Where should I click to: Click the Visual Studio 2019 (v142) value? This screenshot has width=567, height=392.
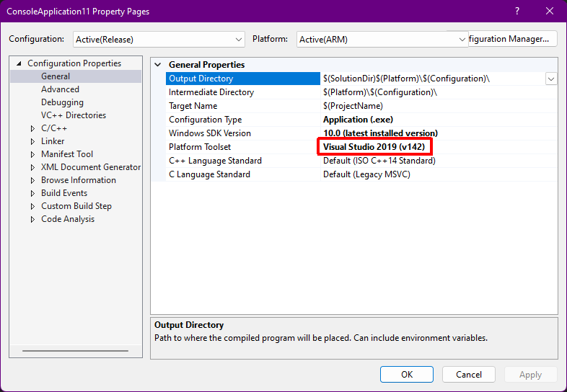[374, 147]
